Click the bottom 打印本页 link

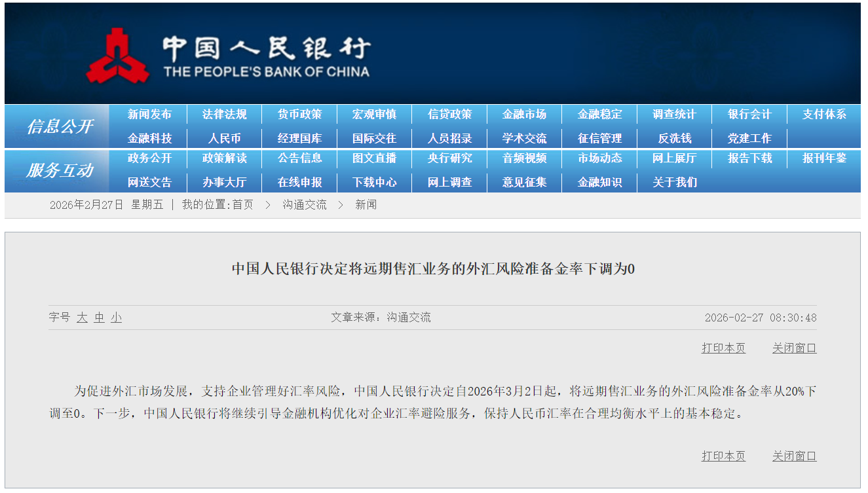point(723,456)
